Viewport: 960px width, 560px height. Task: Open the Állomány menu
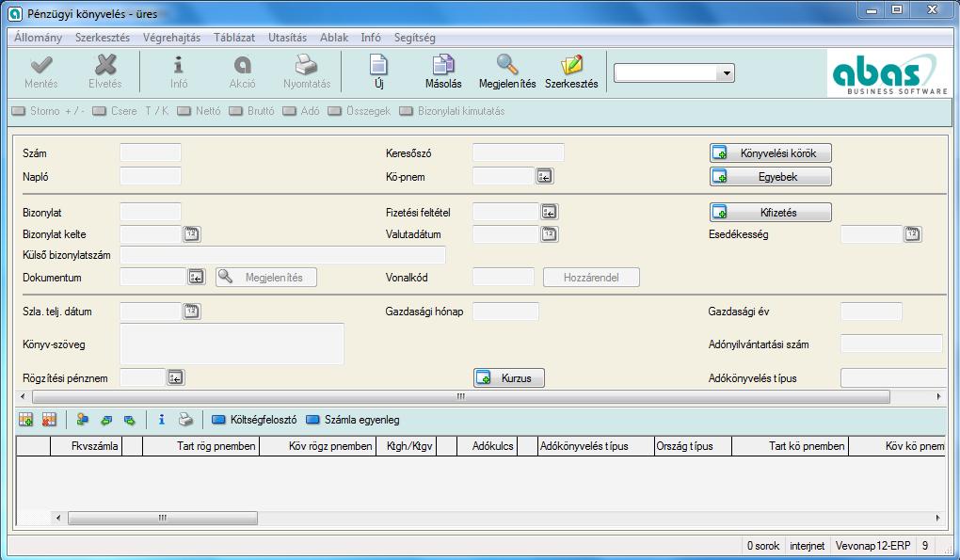click(38, 38)
